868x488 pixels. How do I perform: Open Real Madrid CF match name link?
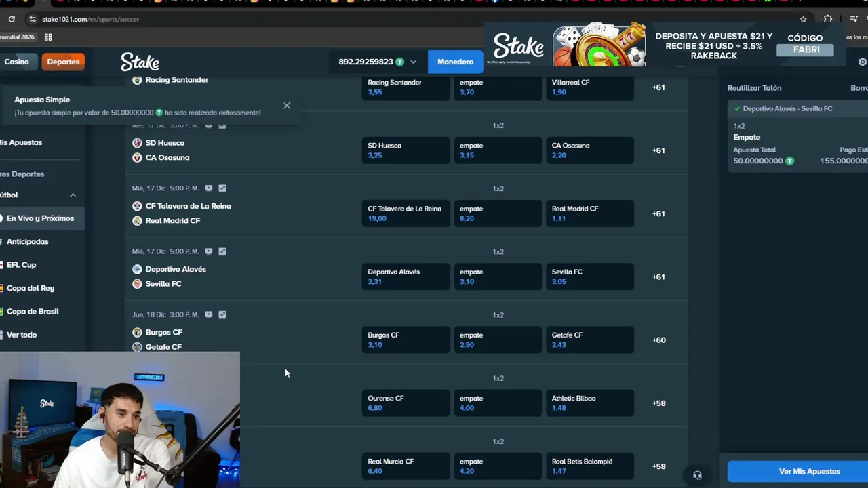(173, 220)
